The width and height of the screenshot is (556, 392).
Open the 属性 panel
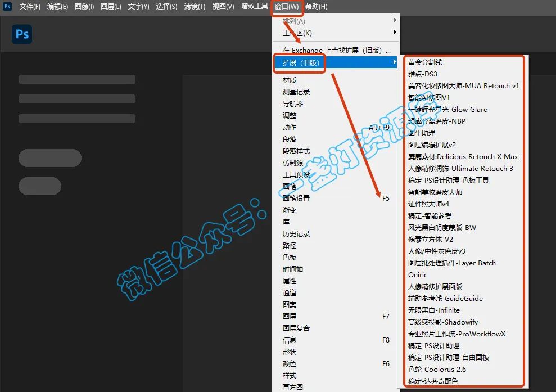click(x=336, y=281)
